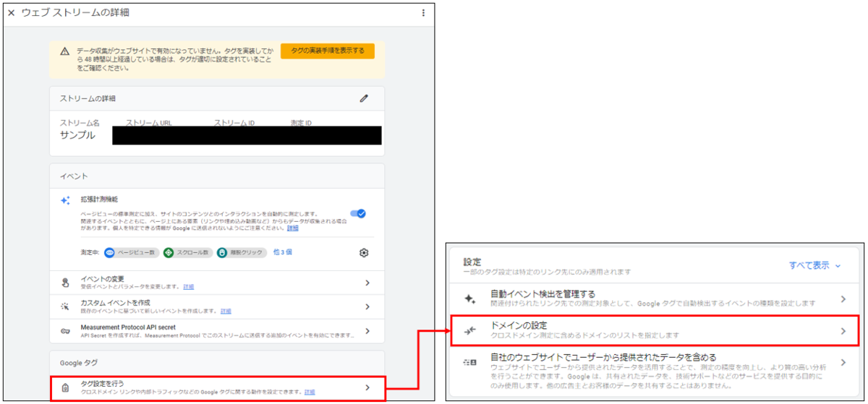This screenshot has width=868, height=404.
Task: Click the Google タグ section heading
Action: tap(79, 362)
